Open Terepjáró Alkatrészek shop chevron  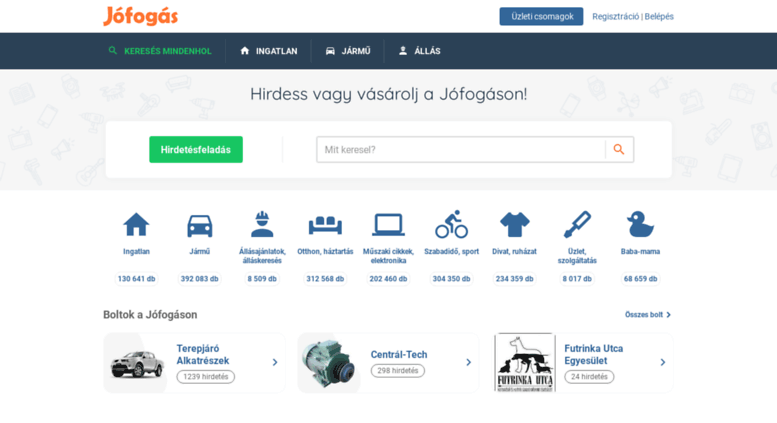[x=275, y=363]
